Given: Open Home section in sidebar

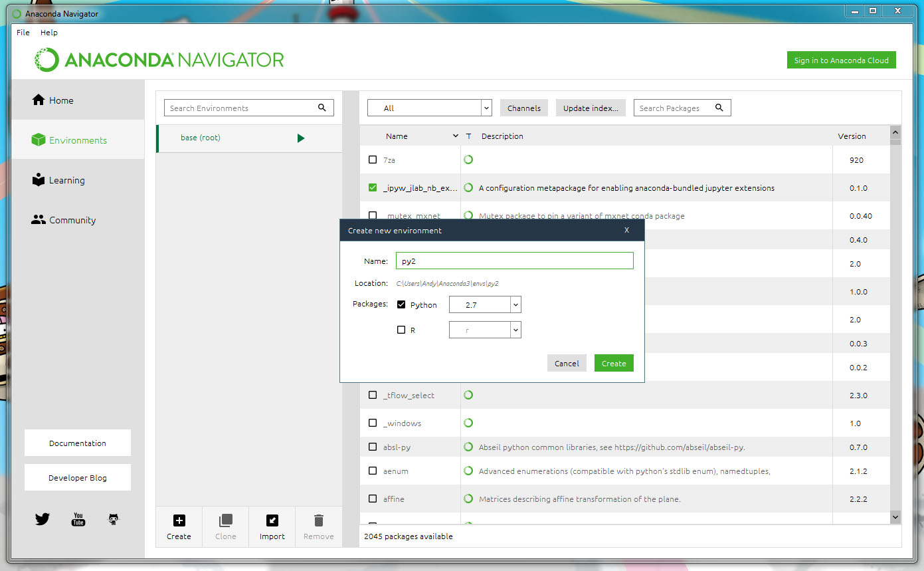Looking at the screenshot, I should point(77,100).
